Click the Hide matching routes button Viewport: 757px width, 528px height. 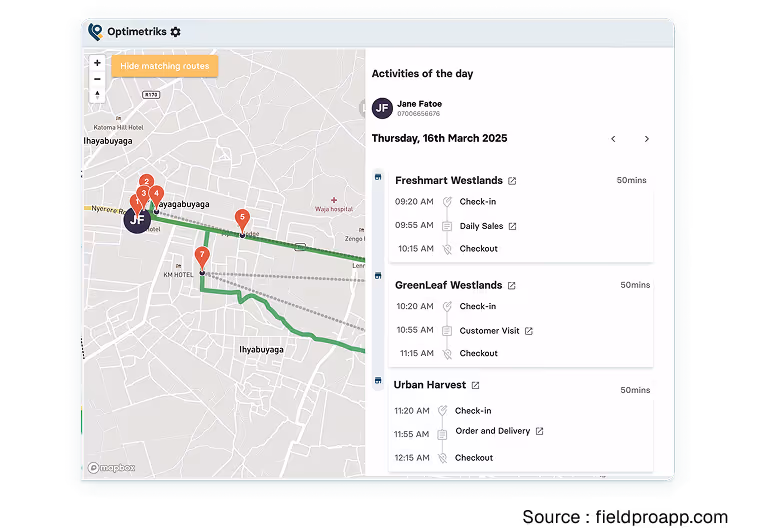point(165,66)
